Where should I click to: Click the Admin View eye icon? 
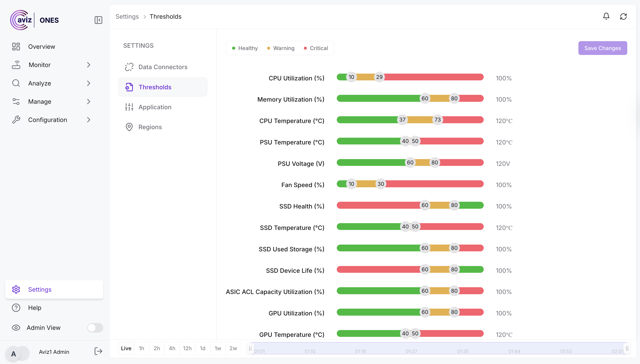click(16, 328)
